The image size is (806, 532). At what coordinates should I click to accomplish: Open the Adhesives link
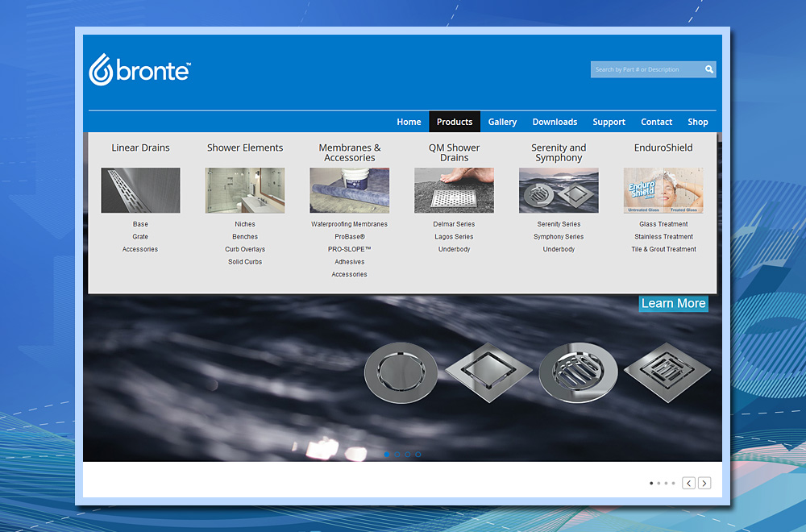pos(350,262)
